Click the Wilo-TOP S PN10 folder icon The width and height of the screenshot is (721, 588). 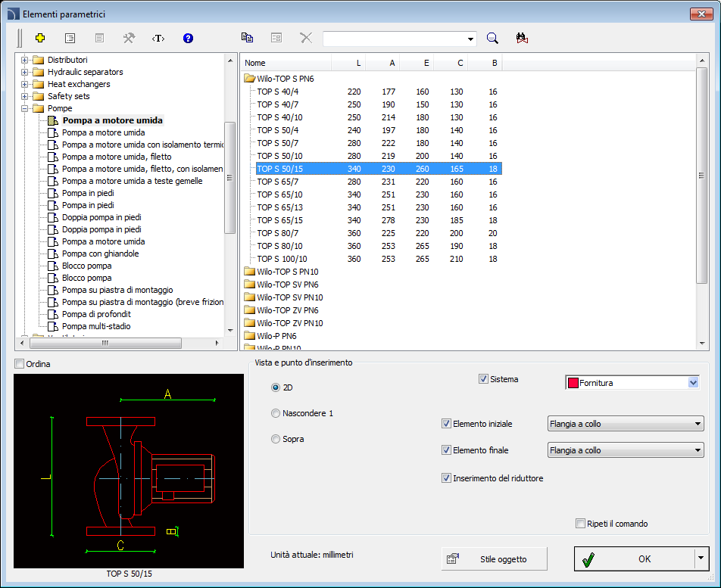[x=249, y=272]
